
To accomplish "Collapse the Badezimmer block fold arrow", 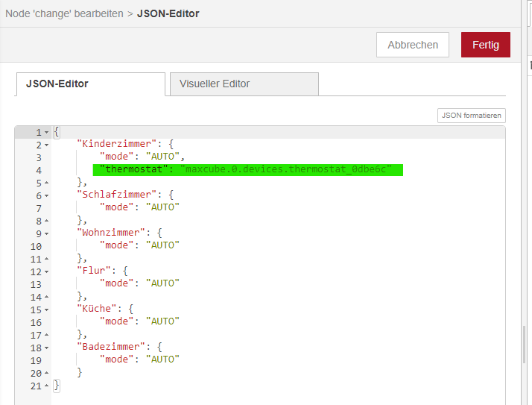I will pyautogui.click(x=46, y=348).
